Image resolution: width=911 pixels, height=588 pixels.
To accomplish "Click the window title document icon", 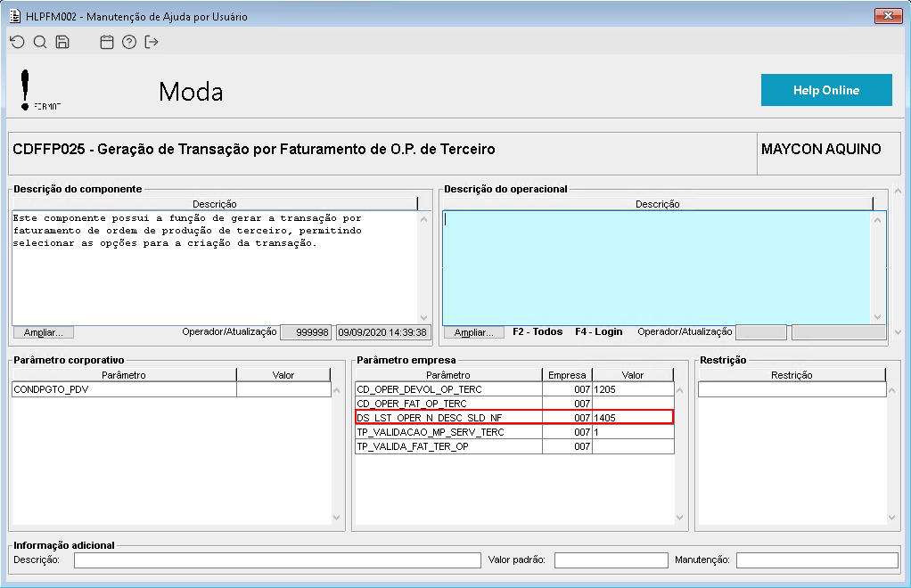I will pos(15,16).
